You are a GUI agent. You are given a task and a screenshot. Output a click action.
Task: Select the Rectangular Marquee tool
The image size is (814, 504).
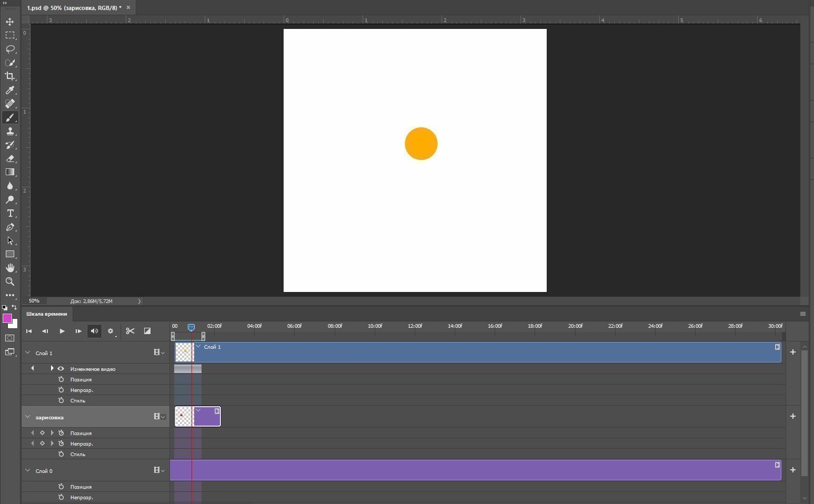pyautogui.click(x=10, y=35)
